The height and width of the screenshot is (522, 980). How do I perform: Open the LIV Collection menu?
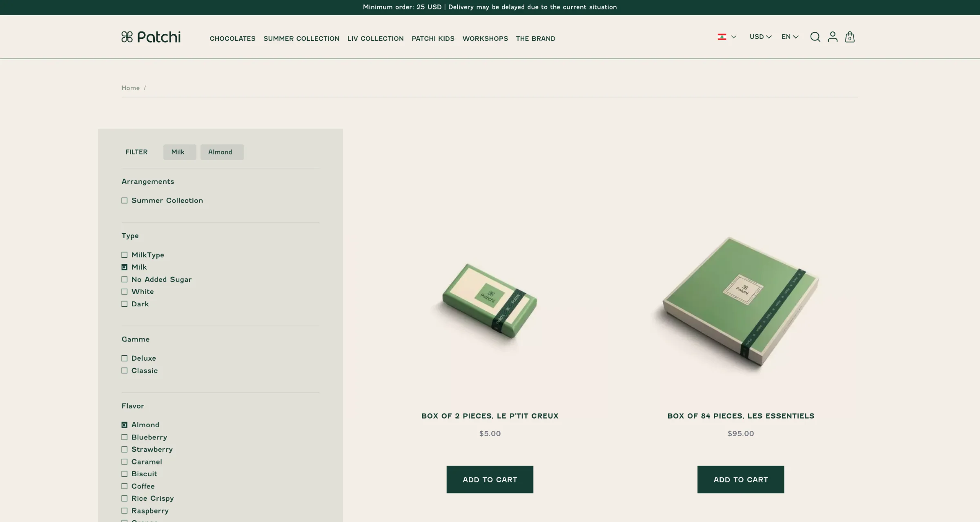click(x=375, y=38)
